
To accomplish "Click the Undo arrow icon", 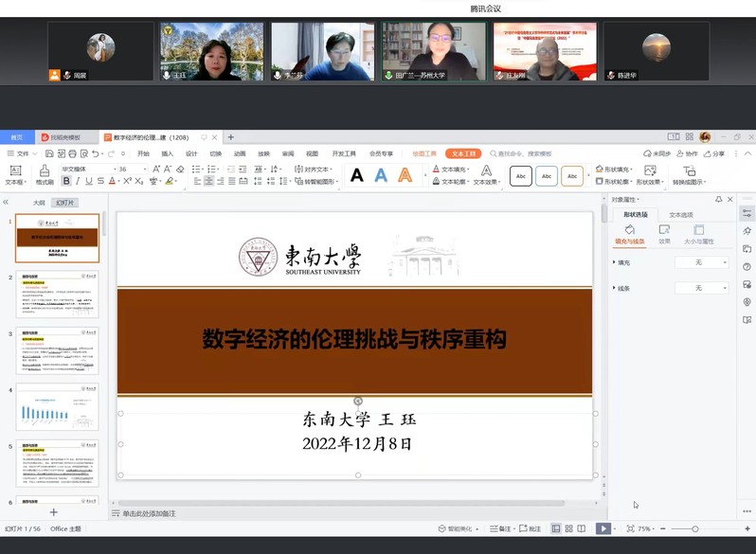I will click(95, 153).
